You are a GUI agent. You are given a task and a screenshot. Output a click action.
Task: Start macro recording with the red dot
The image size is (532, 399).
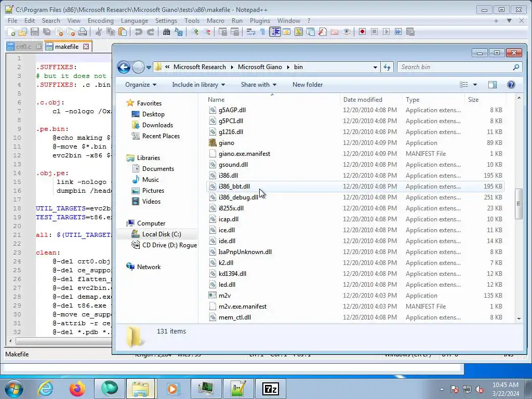[362, 32]
